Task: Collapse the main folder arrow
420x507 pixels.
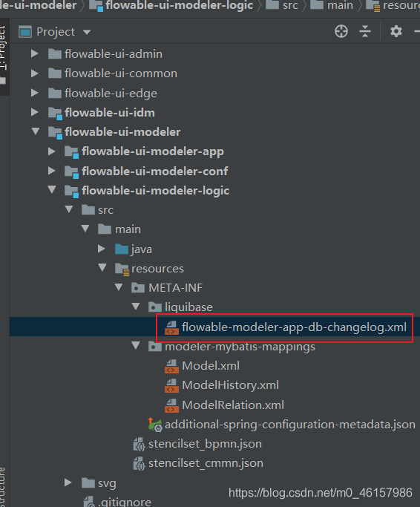Action: pos(85,229)
